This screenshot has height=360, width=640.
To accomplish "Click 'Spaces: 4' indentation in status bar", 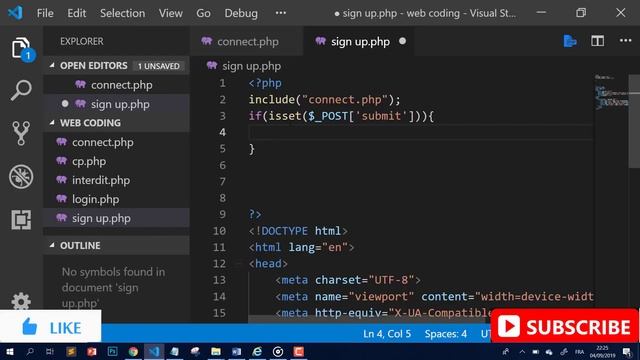I will [x=446, y=334].
